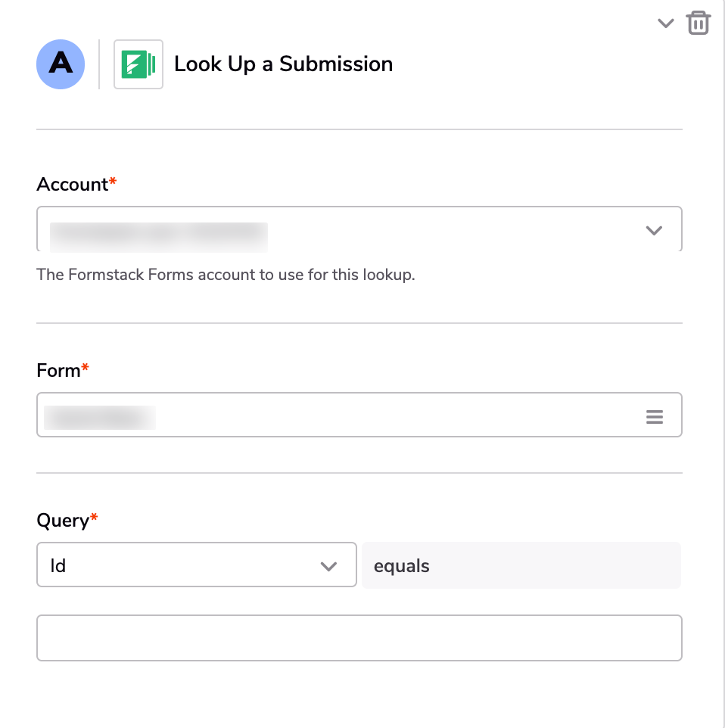Choose a different Formstack account

359,229
